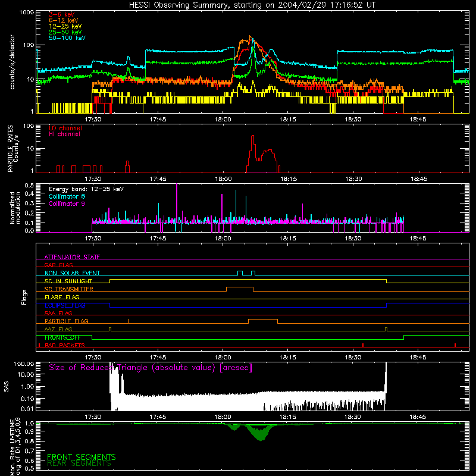Click the Mon. Rate LIVETIME axis title
476x476 pixels.
15,447
